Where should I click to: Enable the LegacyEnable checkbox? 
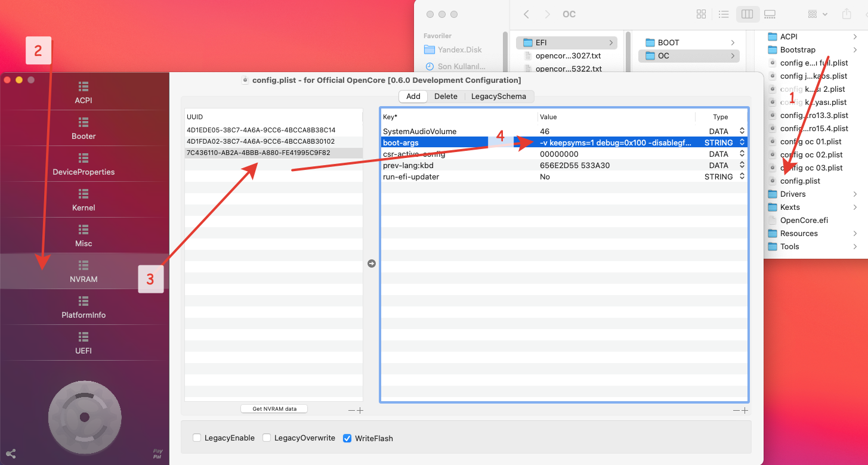point(197,438)
